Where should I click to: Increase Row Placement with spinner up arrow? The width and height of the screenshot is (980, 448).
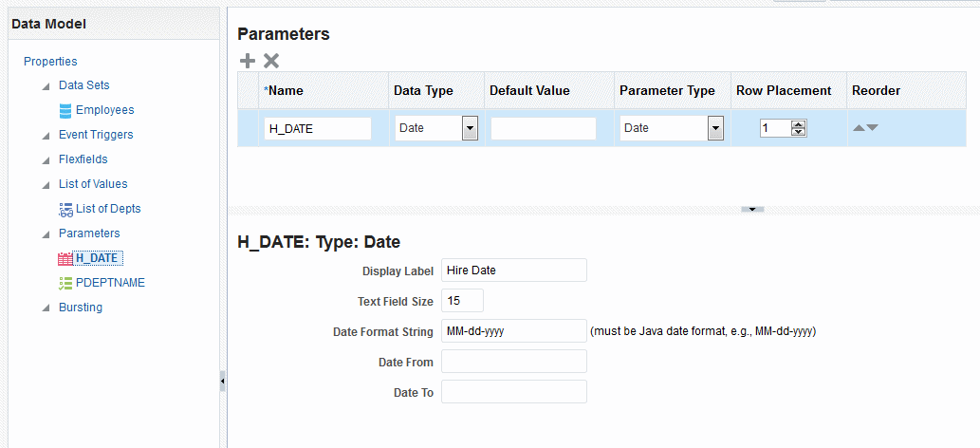coord(799,124)
